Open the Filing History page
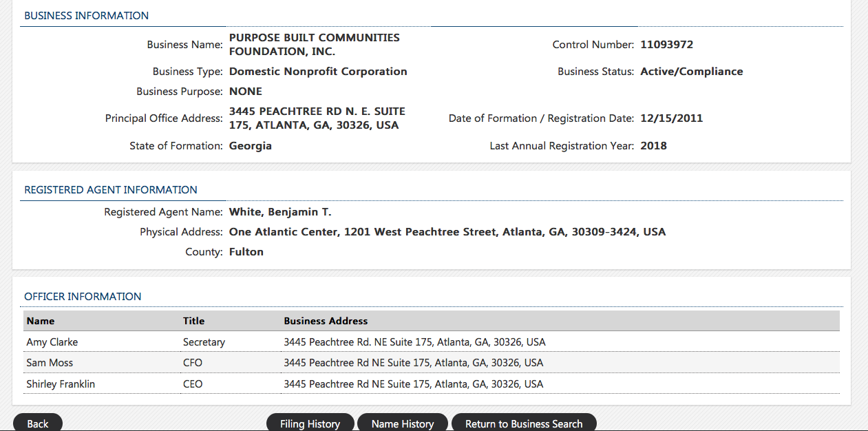This screenshot has height=431, width=868. [310, 423]
